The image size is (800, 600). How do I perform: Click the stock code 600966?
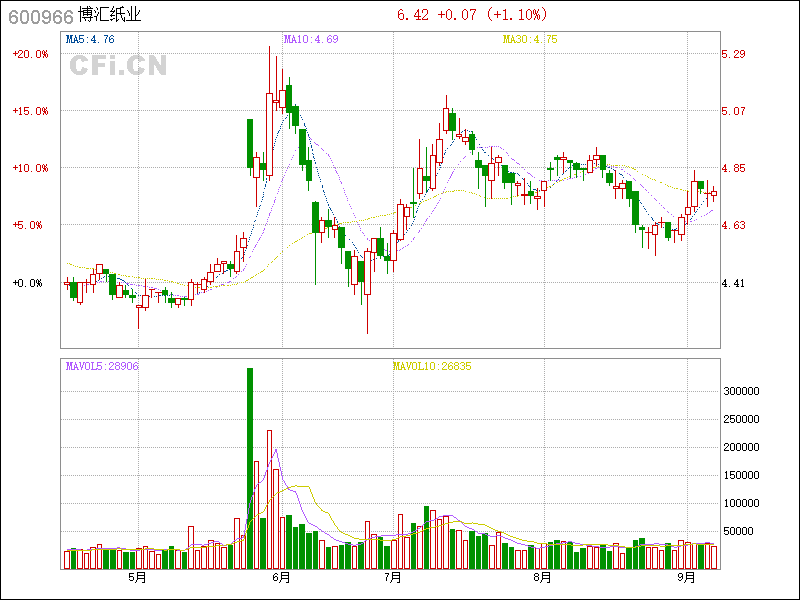(x=39, y=16)
